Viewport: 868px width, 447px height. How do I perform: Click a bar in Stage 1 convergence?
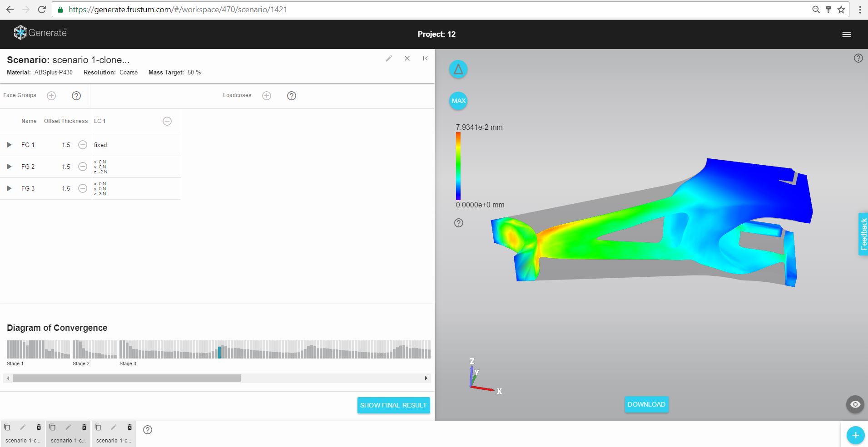(39, 349)
